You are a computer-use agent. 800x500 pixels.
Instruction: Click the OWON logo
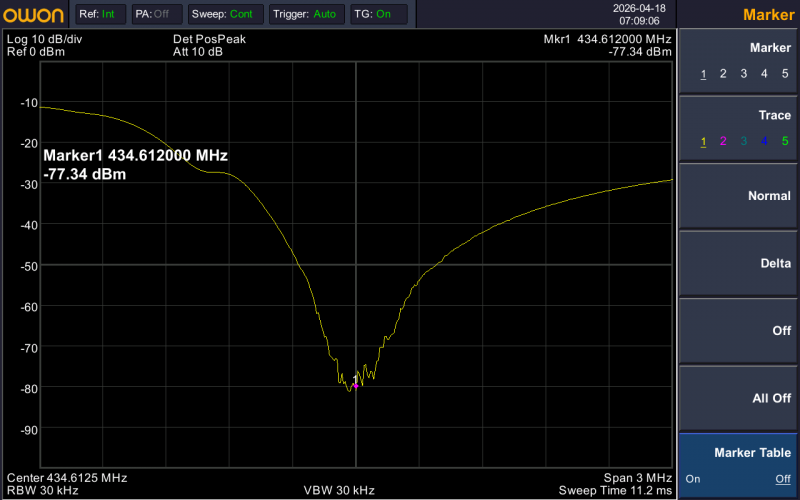[x=35, y=14]
